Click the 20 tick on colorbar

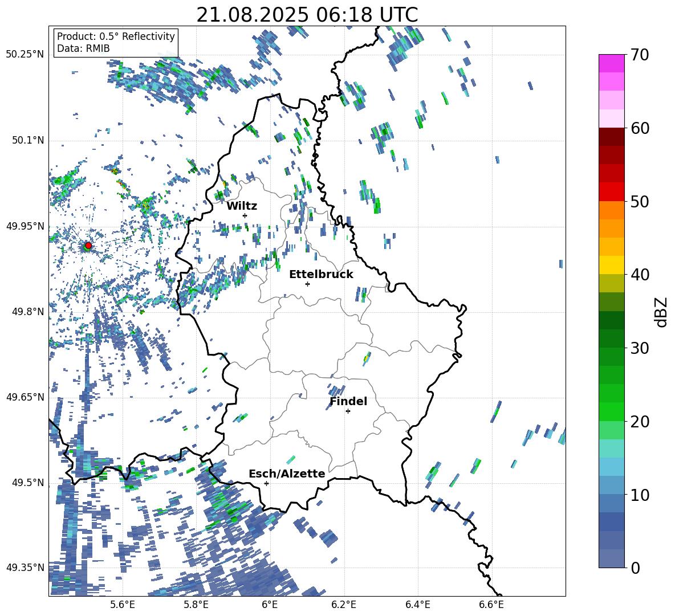tap(640, 421)
